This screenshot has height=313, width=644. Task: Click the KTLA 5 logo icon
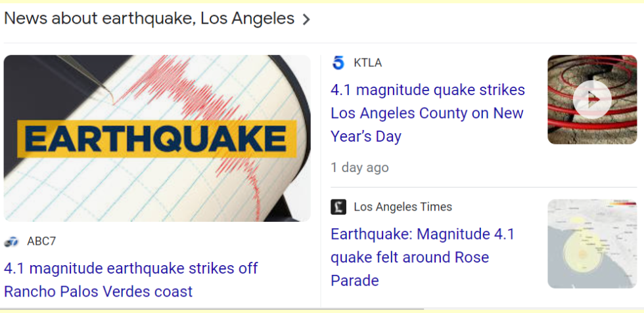pyautogui.click(x=338, y=63)
